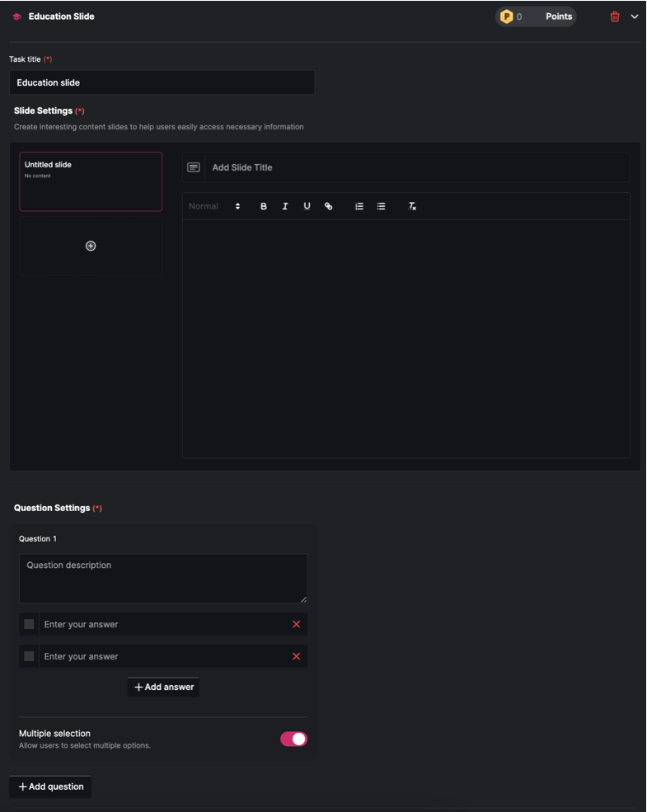
Task: Delete the task using the red trash icon
Action: [x=615, y=16]
